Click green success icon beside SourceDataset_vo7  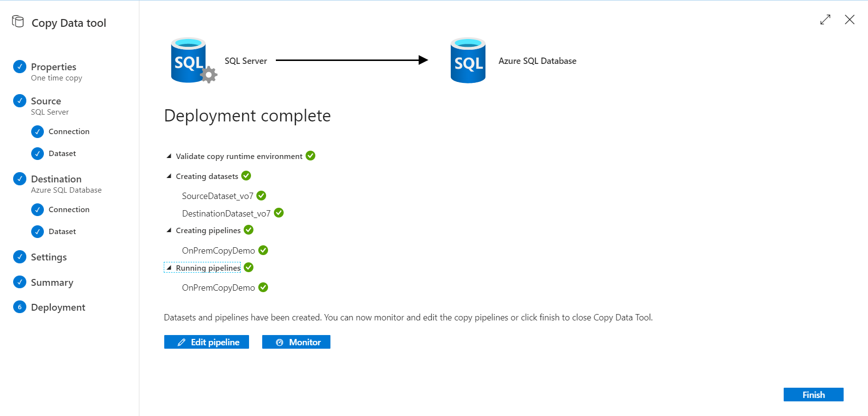[x=261, y=196]
